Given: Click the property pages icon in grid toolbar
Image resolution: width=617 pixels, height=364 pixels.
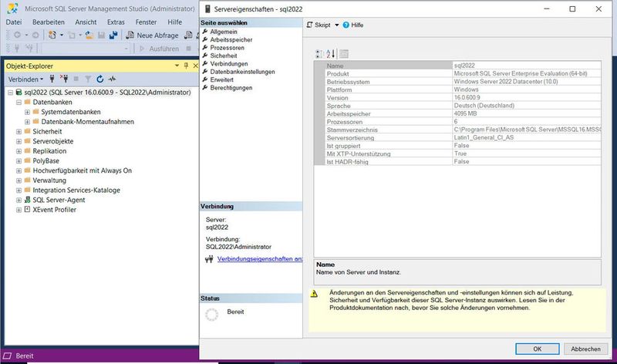Looking at the screenshot, I should pos(344,54).
